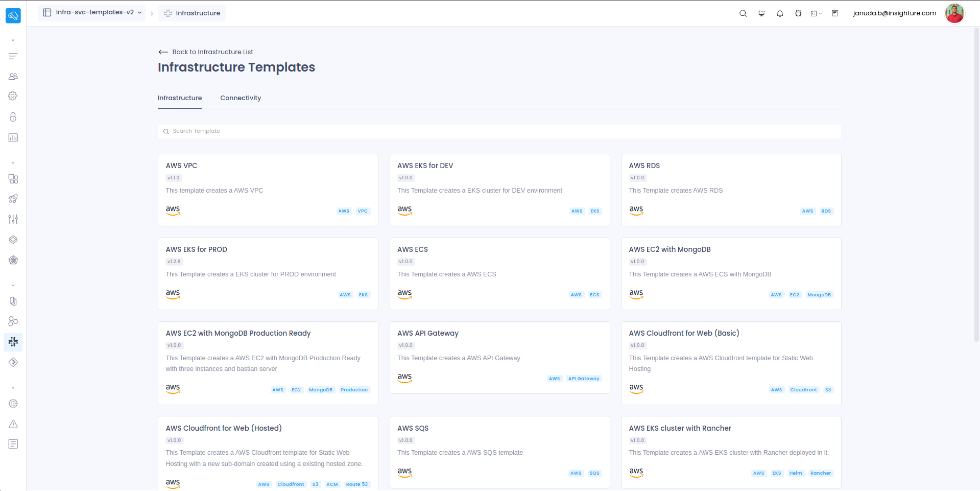The image size is (980, 491).
Task: Open the sliders configuration icon in the sidebar
Action: coord(13,219)
